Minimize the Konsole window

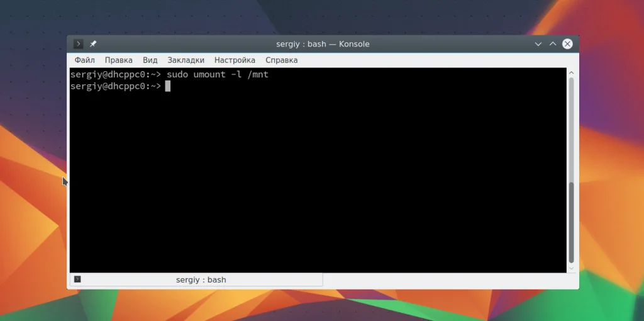(538, 44)
